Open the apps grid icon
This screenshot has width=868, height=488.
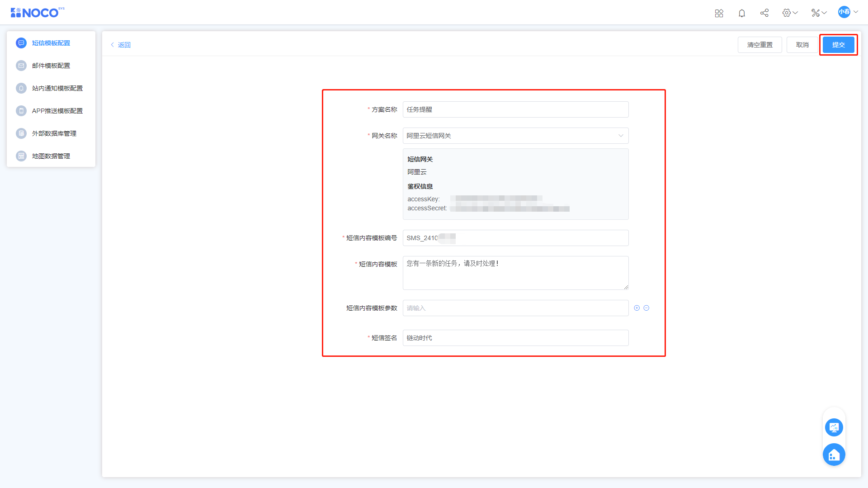click(x=719, y=13)
